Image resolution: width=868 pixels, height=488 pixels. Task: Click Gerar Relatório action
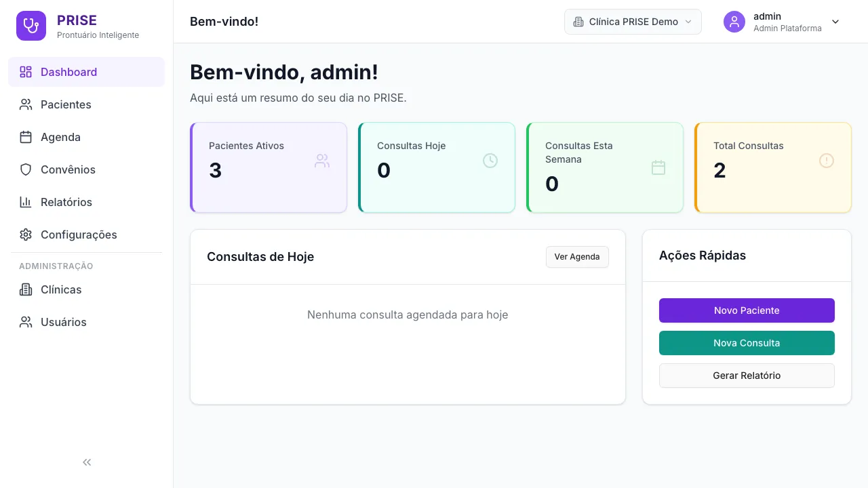(747, 375)
